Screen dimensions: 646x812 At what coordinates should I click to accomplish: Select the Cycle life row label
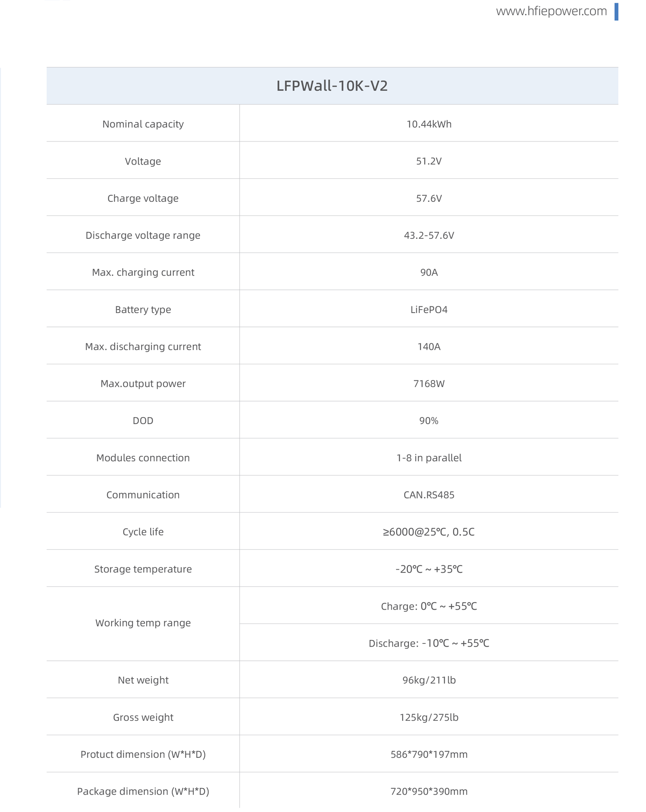[x=143, y=532]
